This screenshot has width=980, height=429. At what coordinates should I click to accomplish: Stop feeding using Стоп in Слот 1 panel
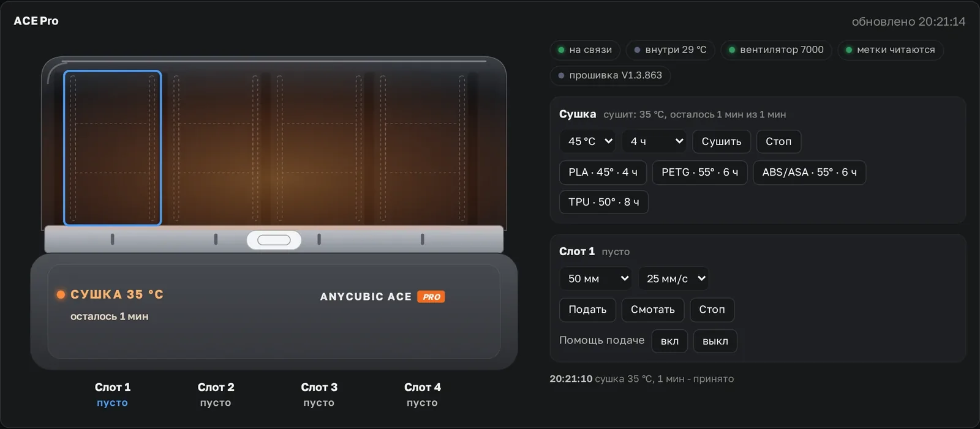tap(712, 310)
